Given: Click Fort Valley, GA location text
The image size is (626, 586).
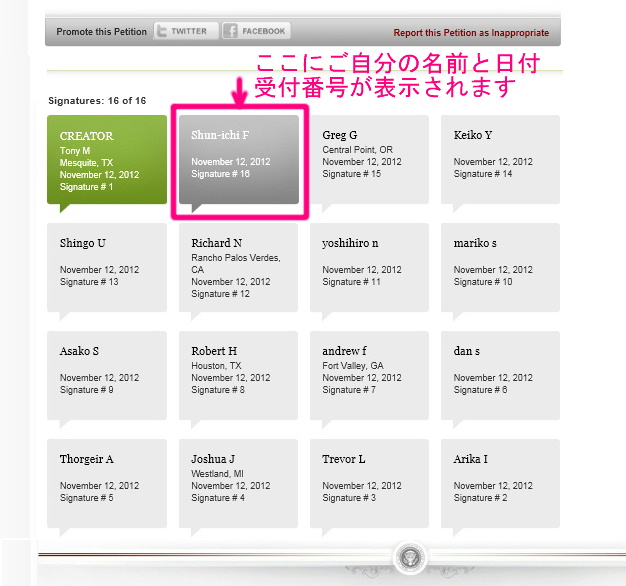Looking at the screenshot, I should coord(353,366).
